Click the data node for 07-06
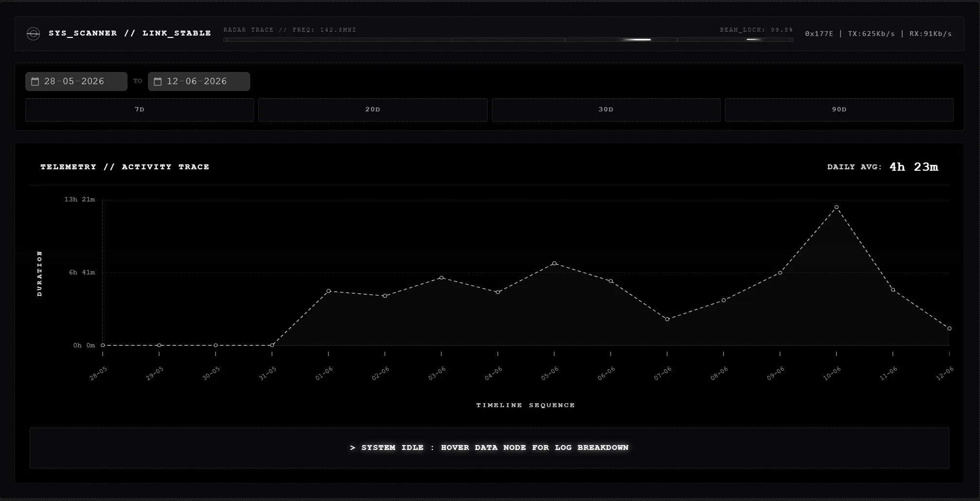The width and height of the screenshot is (980, 501). pyautogui.click(x=667, y=319)
